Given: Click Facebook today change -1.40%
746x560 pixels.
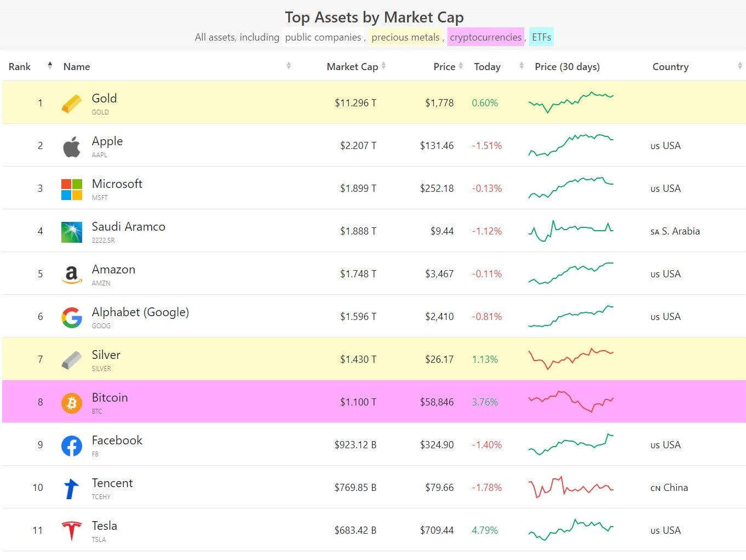Looking at the screenshot, I should point(487,445).
